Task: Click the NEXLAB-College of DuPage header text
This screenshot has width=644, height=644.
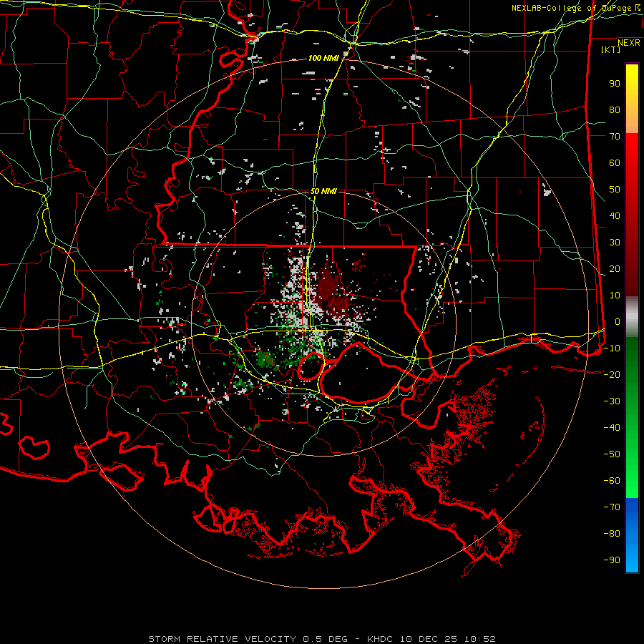Action: (x=575, y=8)
